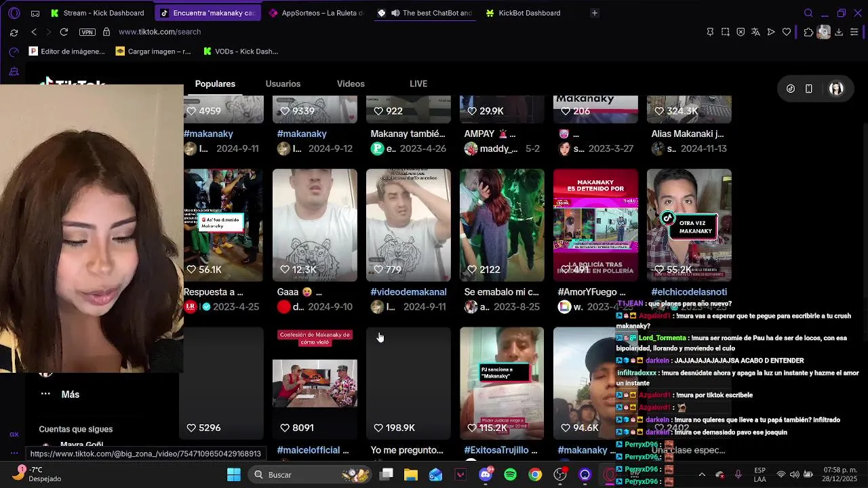This screenshot has height=488, width=868.
Task: Click 'Cuentas que sigues' heading
Action: point(76,429)
